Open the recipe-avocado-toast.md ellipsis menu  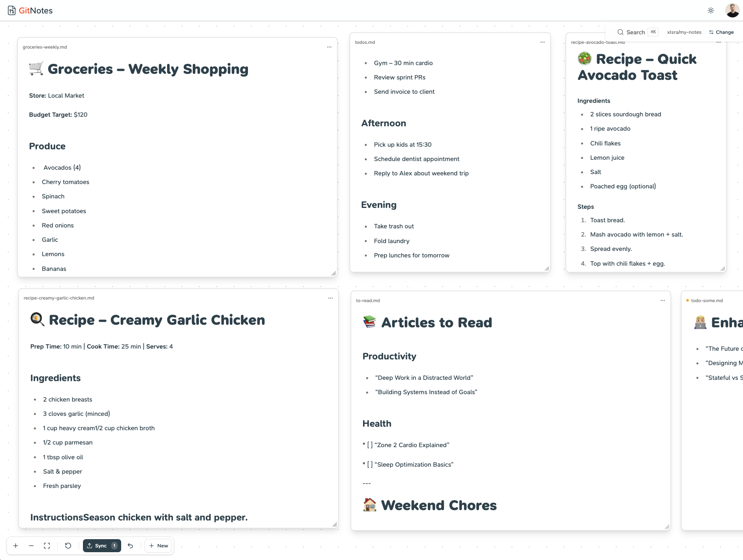click(x=719, y=42)
